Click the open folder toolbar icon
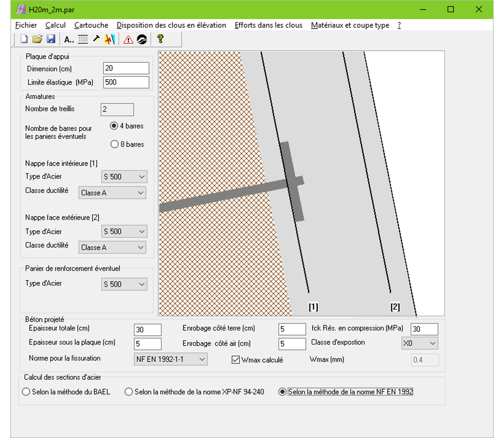The height and width of the screenshot is (438, 504). click(37, 39)
